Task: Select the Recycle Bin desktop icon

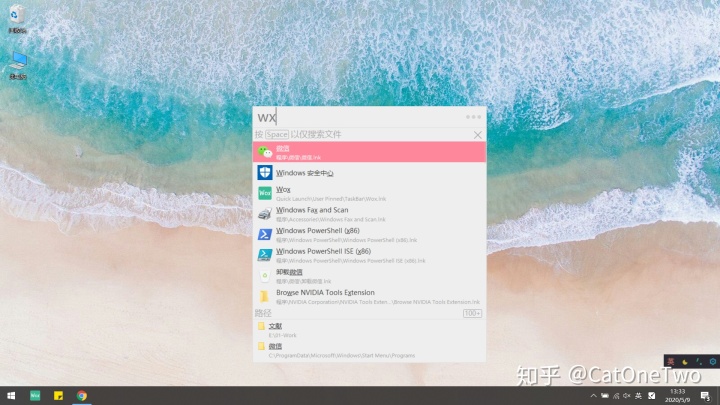Action: click(17, 19)
